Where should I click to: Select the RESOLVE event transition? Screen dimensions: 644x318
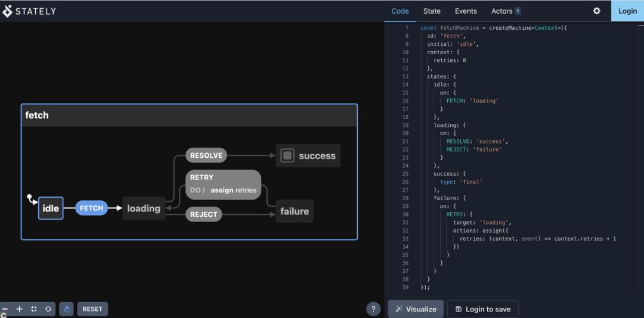[206, 155]
